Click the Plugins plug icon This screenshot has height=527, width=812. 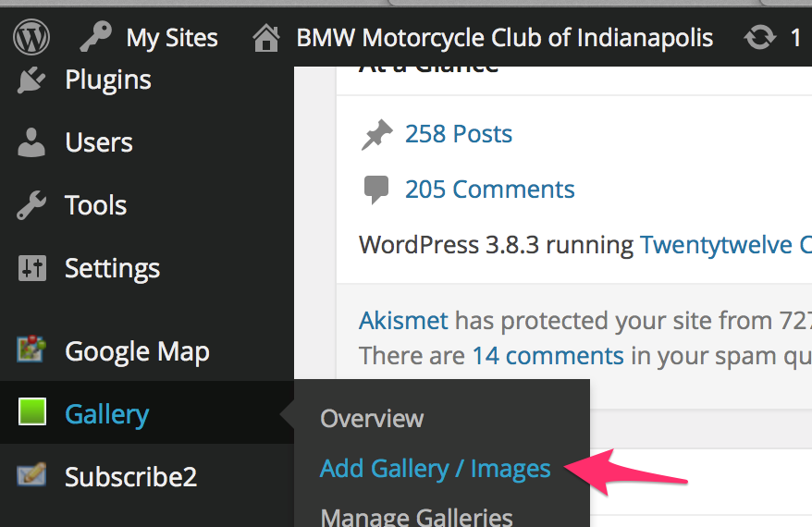pyautogui.click(x=31, y=80)
